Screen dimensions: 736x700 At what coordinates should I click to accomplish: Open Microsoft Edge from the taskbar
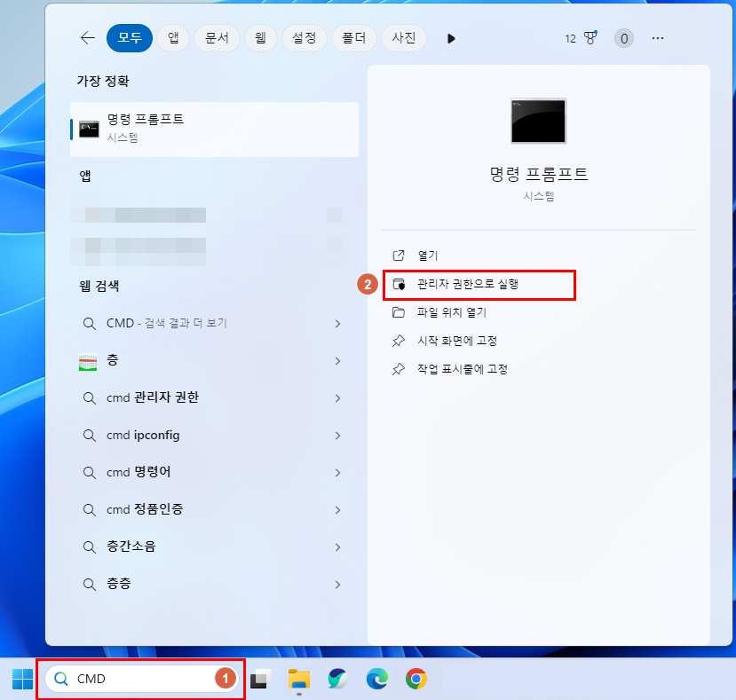(377, 678)
